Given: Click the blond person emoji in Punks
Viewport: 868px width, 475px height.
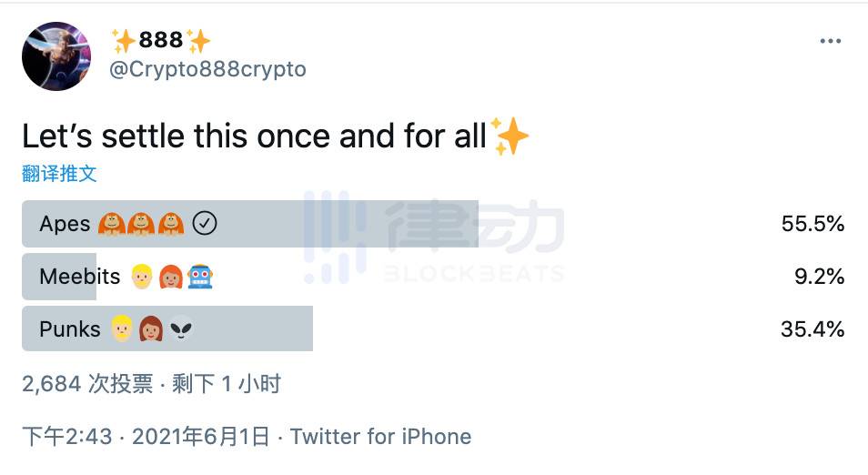Looking at the screenshot, I should point(121,328).
